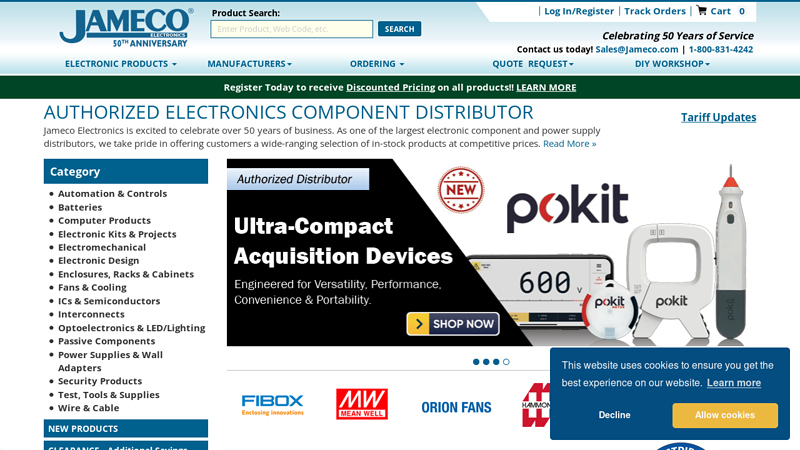The height and width of the screenshot is (450, 800).
Task: Open Automation & Controls category
Action: [112, 194]
